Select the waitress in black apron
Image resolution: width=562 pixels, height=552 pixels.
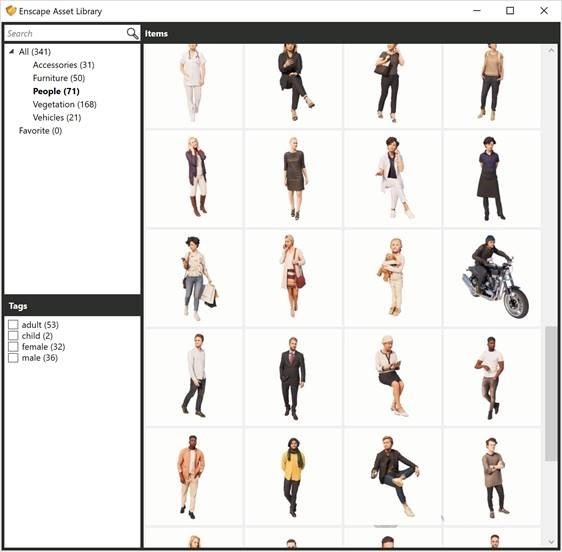[492, 179]
